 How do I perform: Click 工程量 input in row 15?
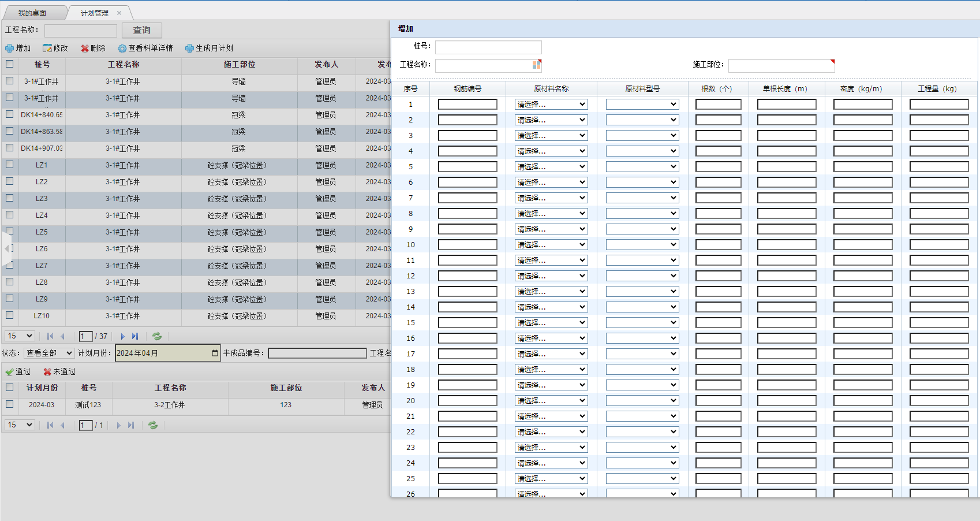pos(939,323)
